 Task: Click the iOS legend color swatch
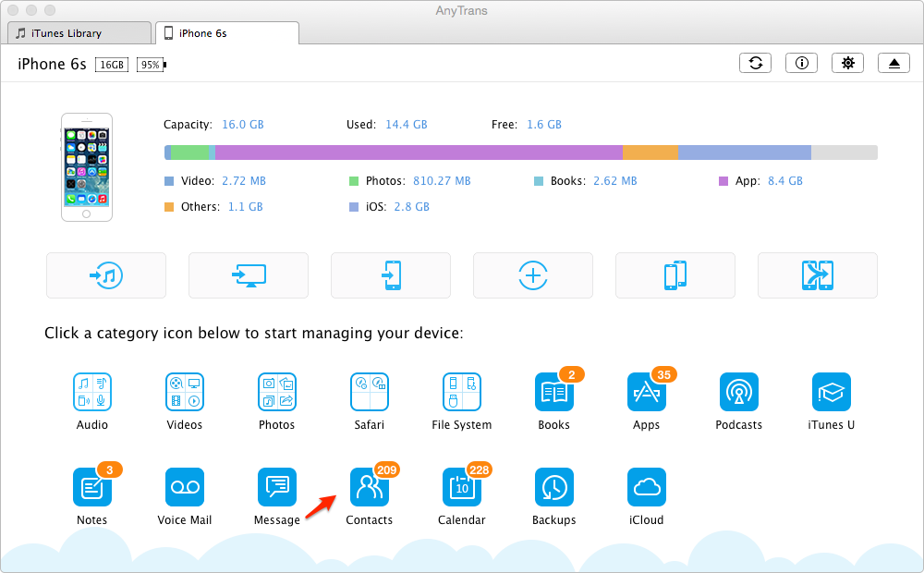coord(354,207)
